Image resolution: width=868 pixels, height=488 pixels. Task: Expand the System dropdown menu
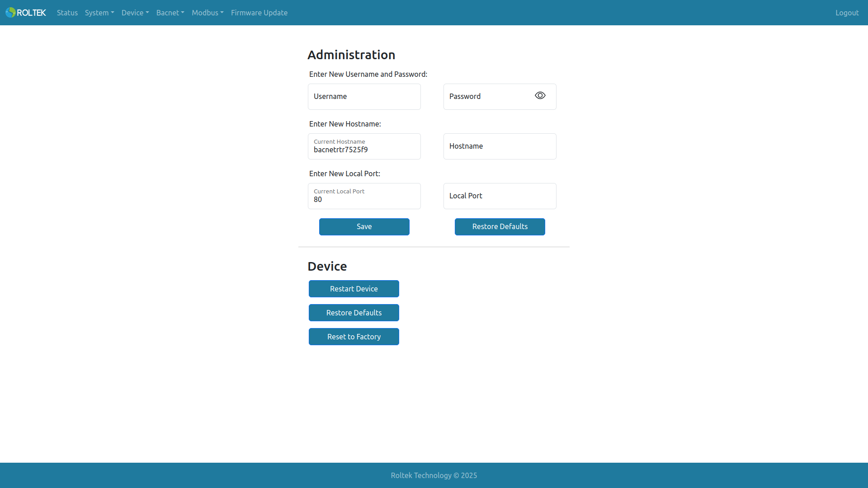point(99,13)
